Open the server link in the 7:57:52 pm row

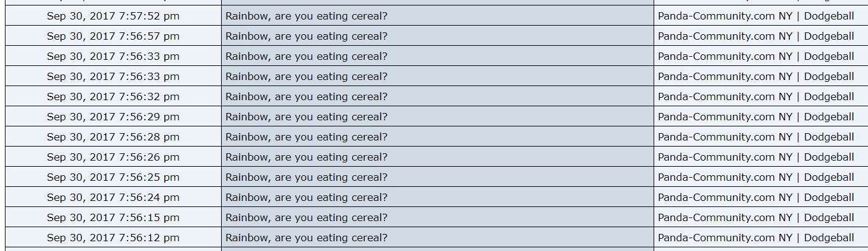pyautogui.click(x=756, y=16)
